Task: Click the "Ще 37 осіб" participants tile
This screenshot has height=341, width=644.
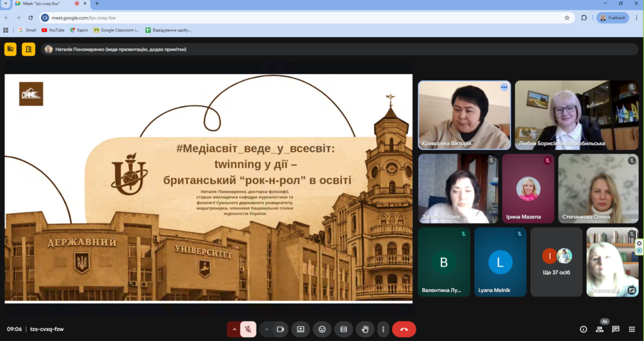Action: pyautogui.click(x=556, y=262)
